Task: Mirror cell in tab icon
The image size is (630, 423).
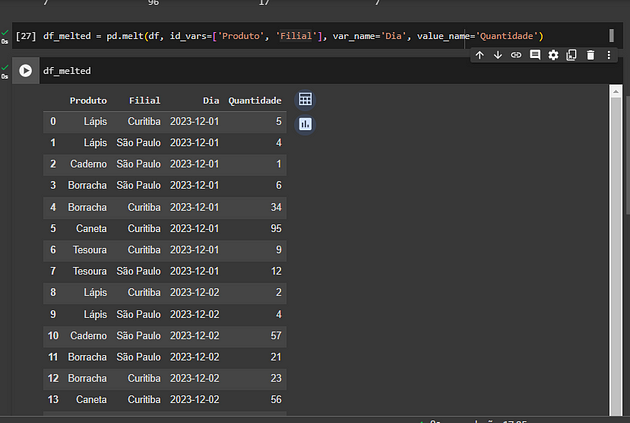Action: (x=571, y=55)
